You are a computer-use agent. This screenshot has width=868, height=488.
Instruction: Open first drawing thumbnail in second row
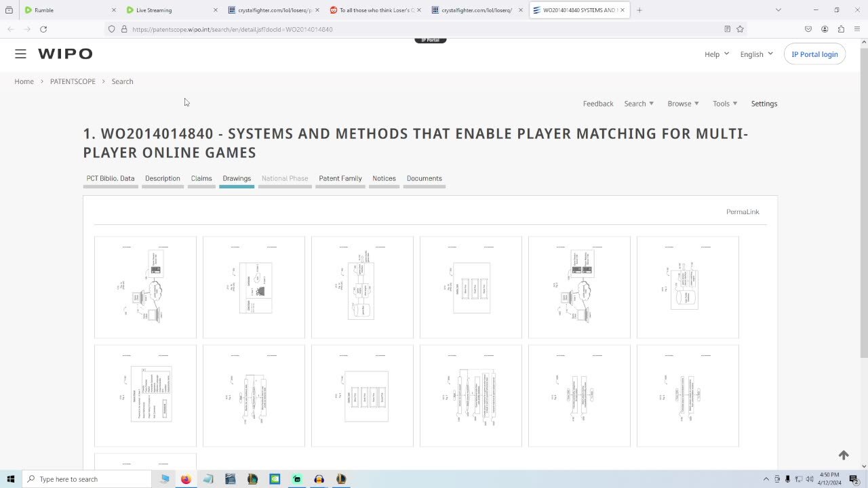tap(145, 396)
